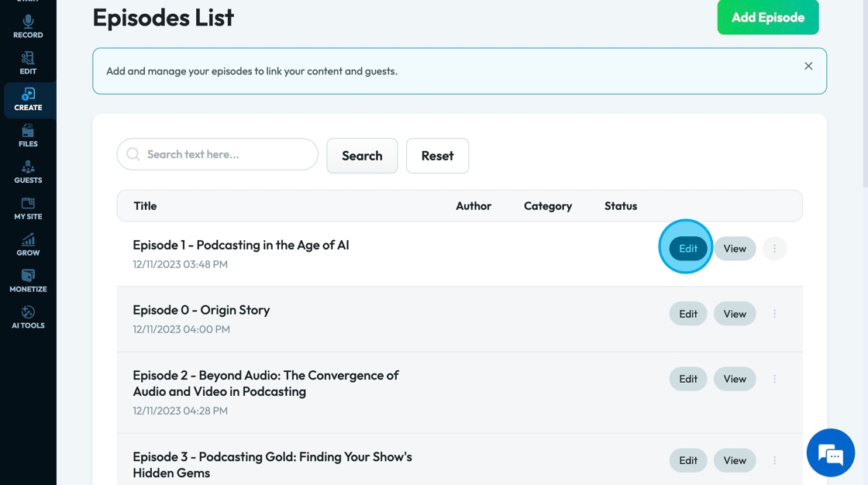The image size is (868, 485).
Task: Open the Edit section in sidebar
Action: coord(28,63)
